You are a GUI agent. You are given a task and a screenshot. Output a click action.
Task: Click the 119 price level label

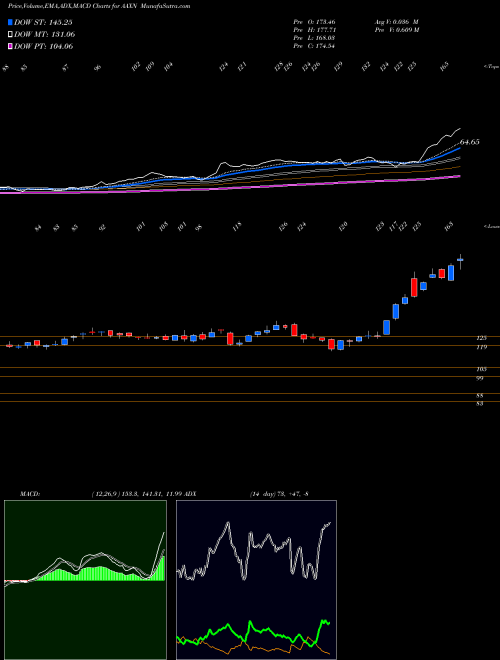pyautogui.click(x=481, y=347)
